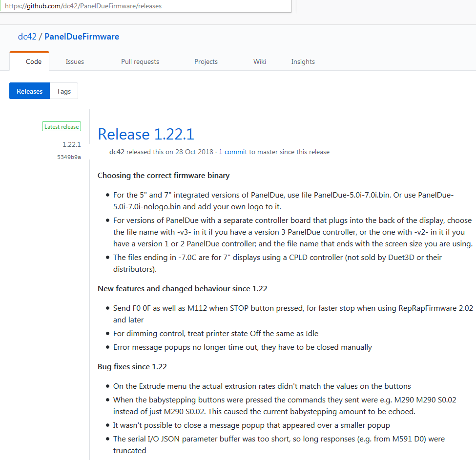Click the bullet about closing a message popup
Image resolution: width=476 pixels, height=460 pixels.
pos(251,425)
